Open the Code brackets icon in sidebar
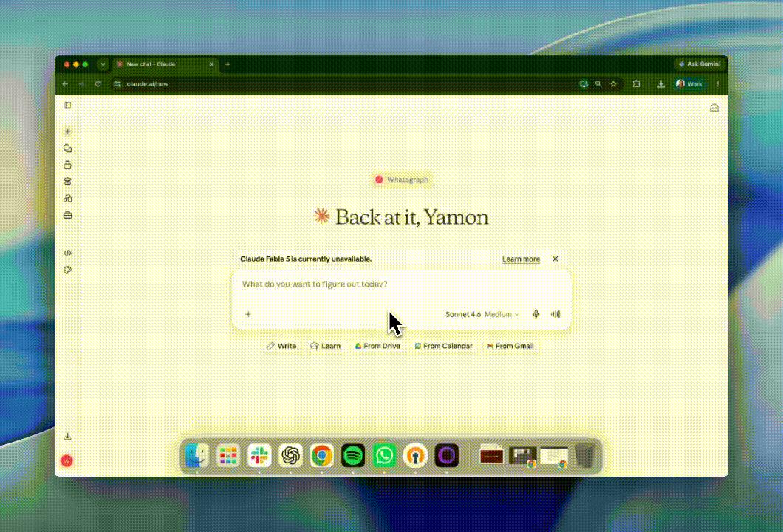783x532 pixels. click(x=67, y=253)
